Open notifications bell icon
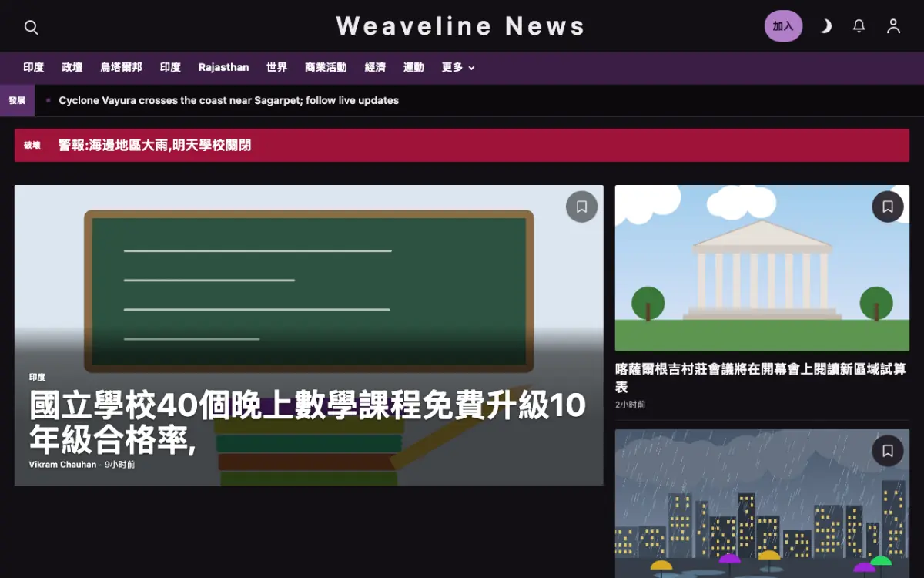The image size is (924, 578). (x=859, y=26)
